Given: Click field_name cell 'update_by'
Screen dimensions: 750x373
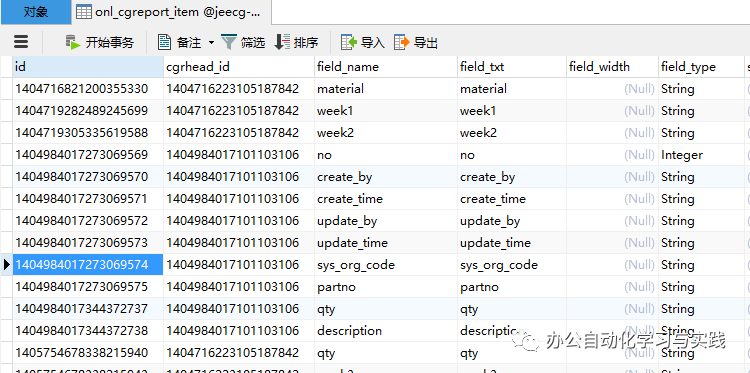Looking at the screenshot, I should (386, 221).
